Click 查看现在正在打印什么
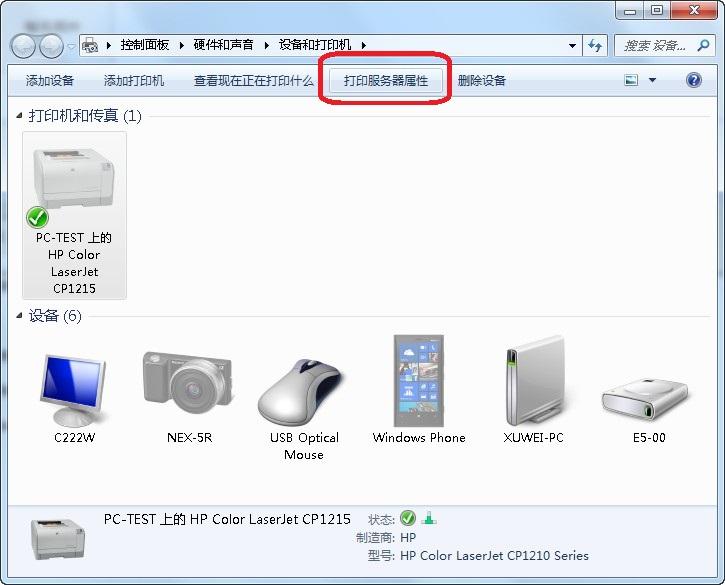This screenshot has width=725, height=585. 253,81
